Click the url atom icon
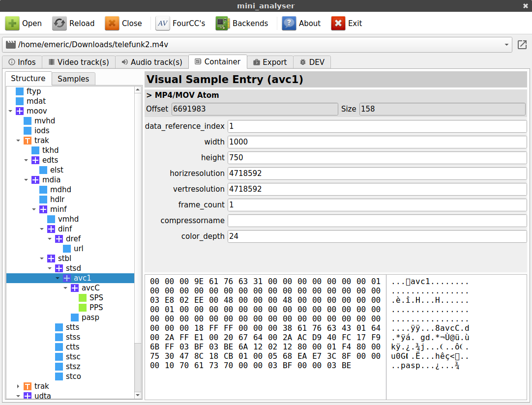 67,249
